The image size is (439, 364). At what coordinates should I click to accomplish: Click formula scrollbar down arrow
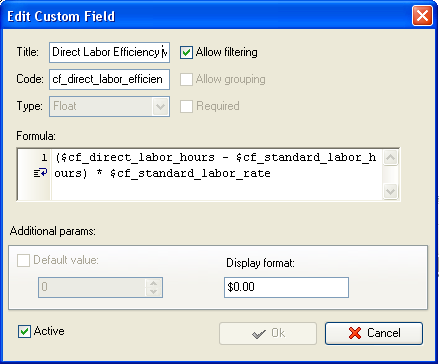[390, 191]
